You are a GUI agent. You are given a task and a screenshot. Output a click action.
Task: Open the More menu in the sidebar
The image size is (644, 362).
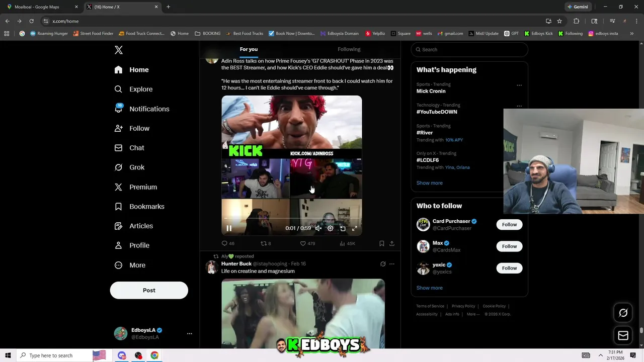click(x=130, y=265)
